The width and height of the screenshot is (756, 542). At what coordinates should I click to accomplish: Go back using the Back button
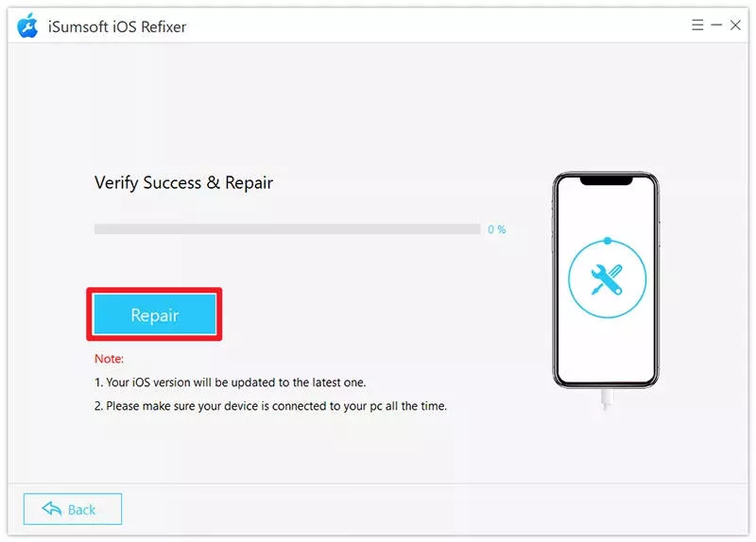[73, 509]
